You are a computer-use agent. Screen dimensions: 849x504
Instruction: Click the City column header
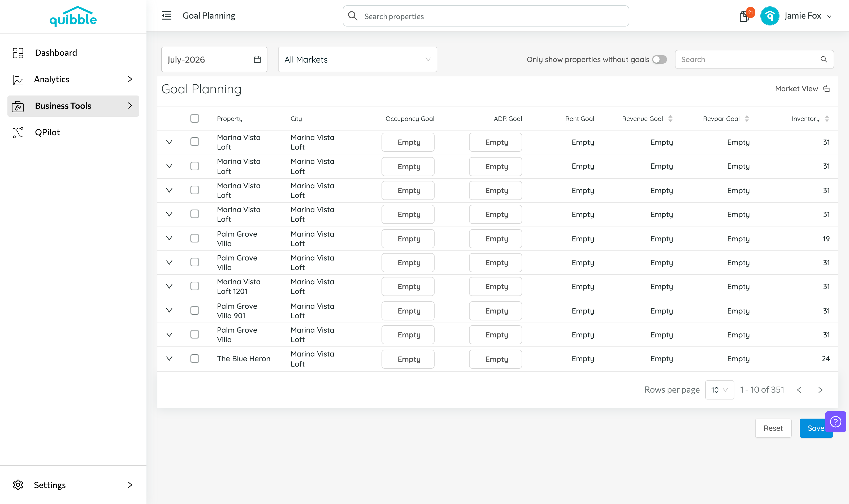click(x=296, y=119)
